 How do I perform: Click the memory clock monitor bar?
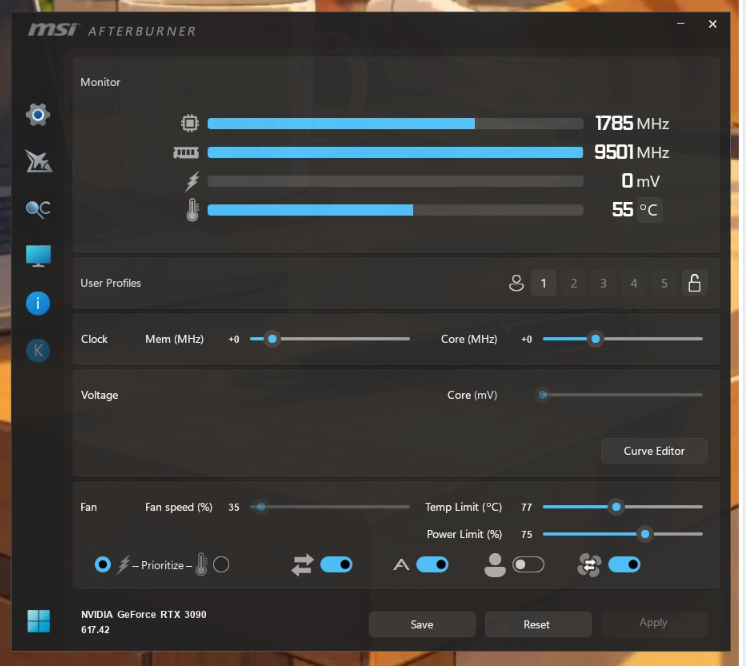click(395, 152)
